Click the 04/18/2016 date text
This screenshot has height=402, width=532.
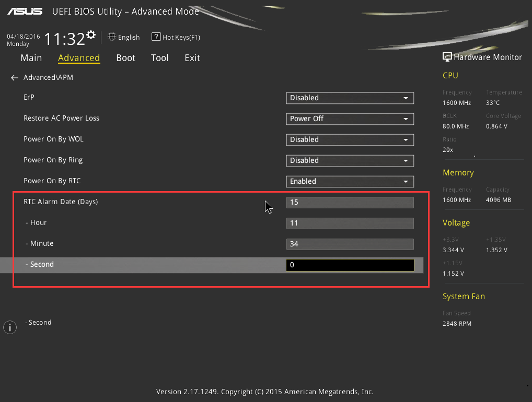[24, 36]
